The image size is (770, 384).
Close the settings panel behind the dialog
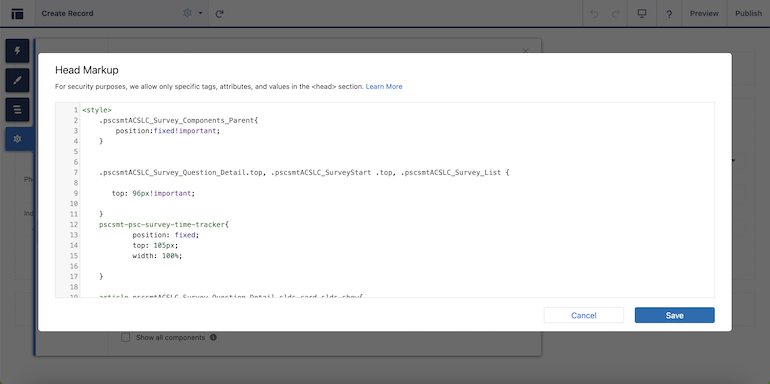pyautogui.click(x=525, y=50)
